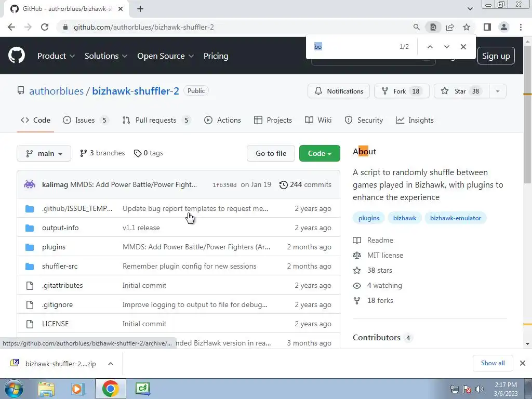The height and width of the screenshot is (399, 532).
Task: Click Go to file button
Action: coord(271,153)
